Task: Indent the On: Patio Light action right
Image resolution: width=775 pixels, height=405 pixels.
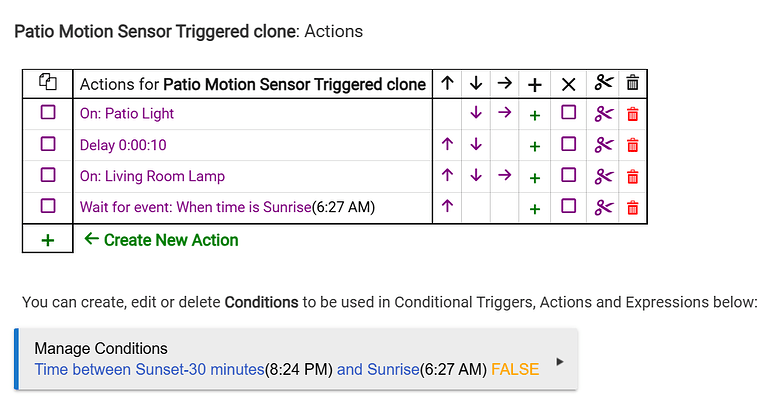Action: coord(504,114)
